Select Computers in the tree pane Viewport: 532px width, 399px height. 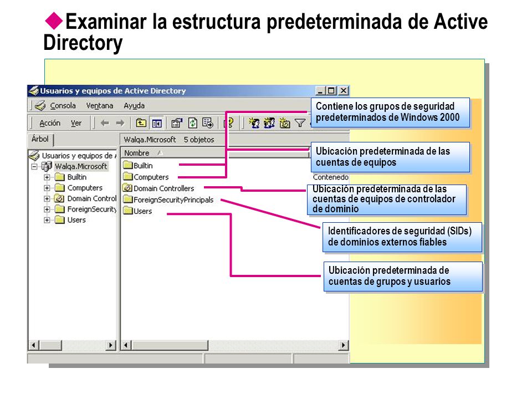tap(85, 188)
